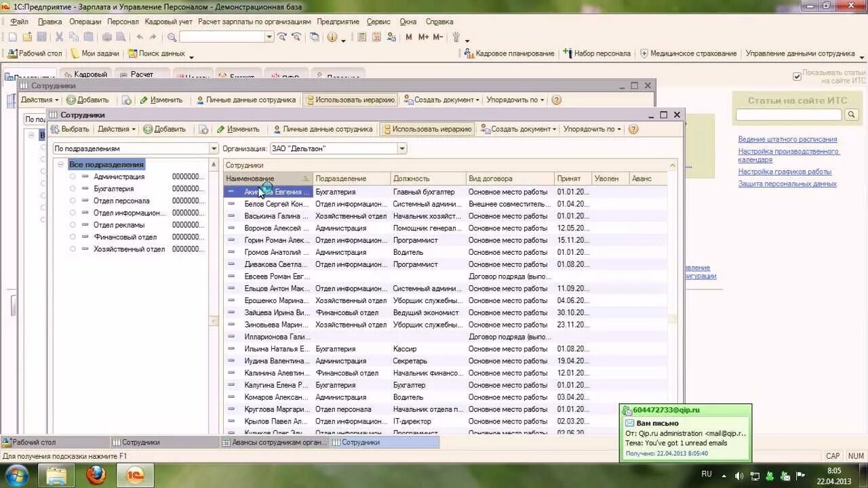The height and width of the screenshot is (488, 868).
Task: Select row Зайцева Ирина in employees table
Action: [446, 313]
